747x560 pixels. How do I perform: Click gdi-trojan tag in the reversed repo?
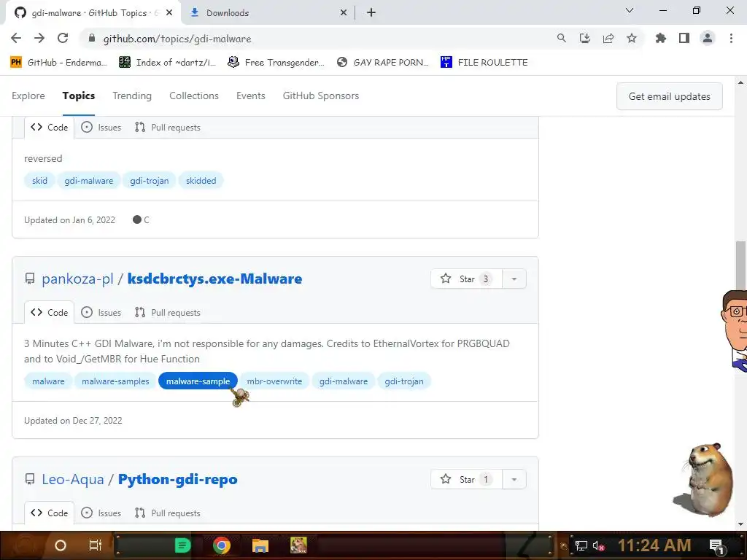149,181
